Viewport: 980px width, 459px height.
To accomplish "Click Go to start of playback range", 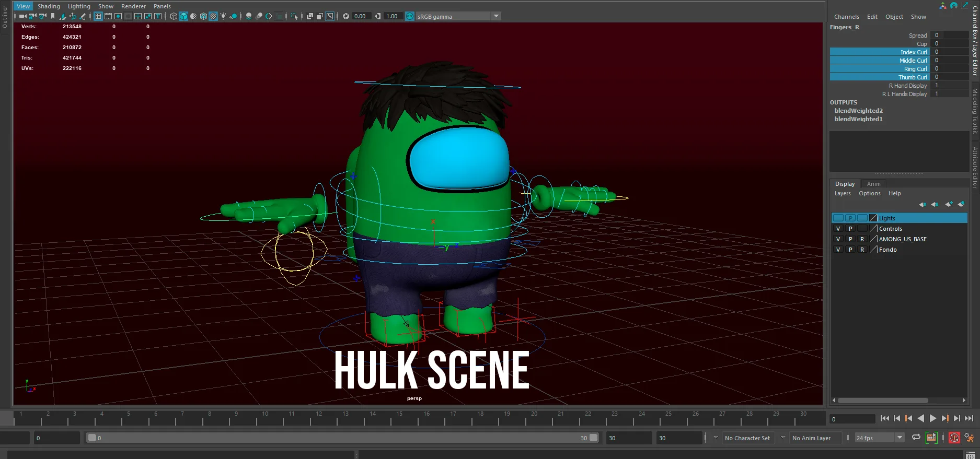I will click(884, 418).
